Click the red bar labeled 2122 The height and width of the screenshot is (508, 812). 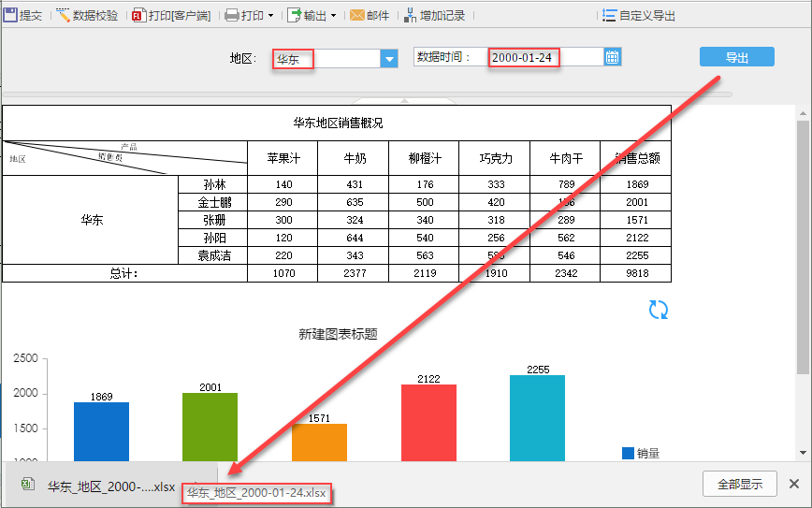tap(428, 423)
